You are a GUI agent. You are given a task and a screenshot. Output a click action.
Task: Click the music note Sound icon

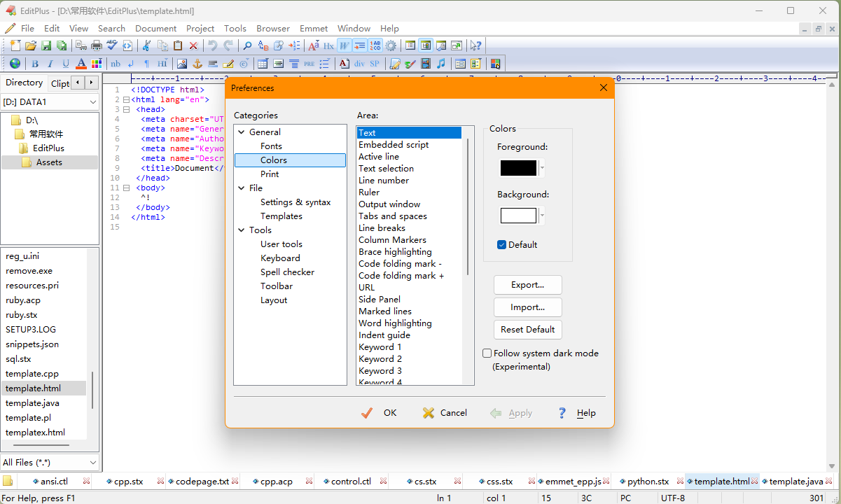point(440,64)
